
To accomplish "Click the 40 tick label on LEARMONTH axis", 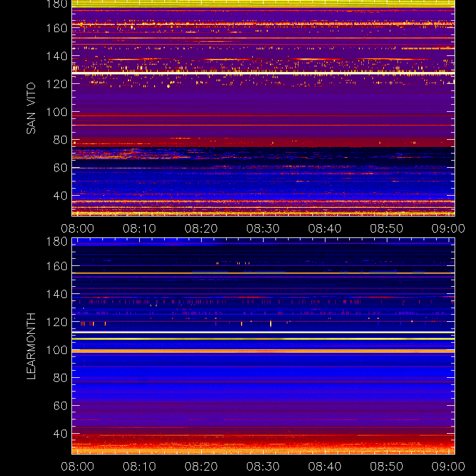I will coord(60,434).
